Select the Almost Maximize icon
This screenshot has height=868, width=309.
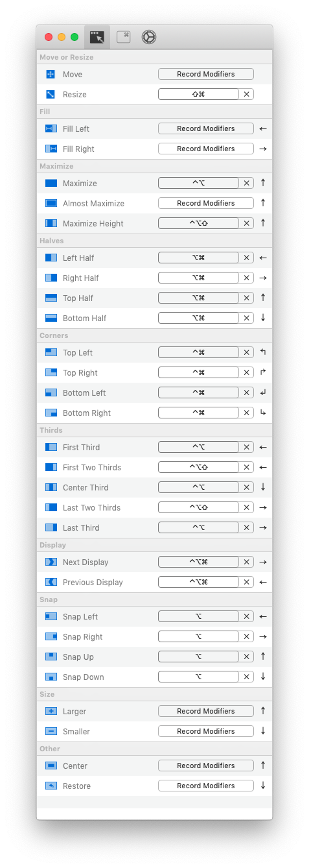51,203
